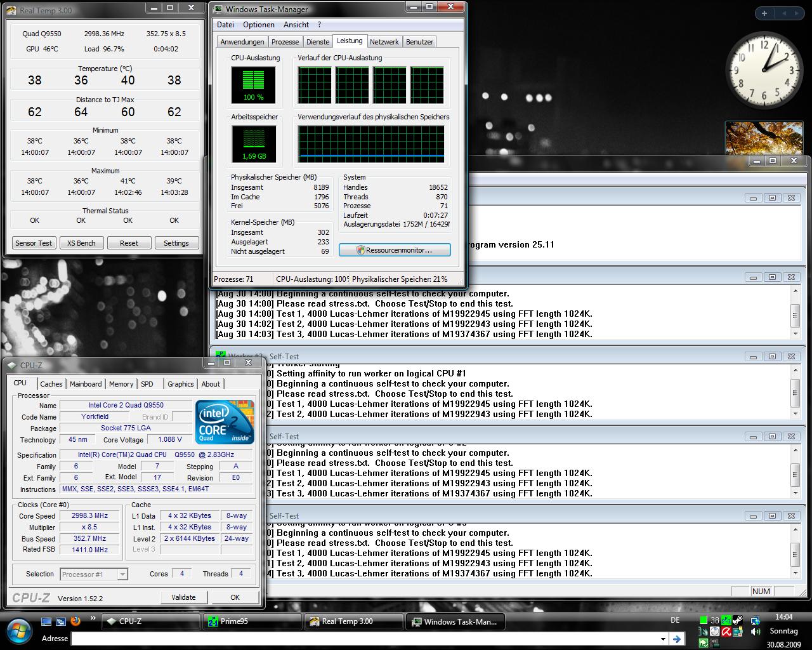
Task: Click XS Bench button
Action: click(x=82, y=243)
